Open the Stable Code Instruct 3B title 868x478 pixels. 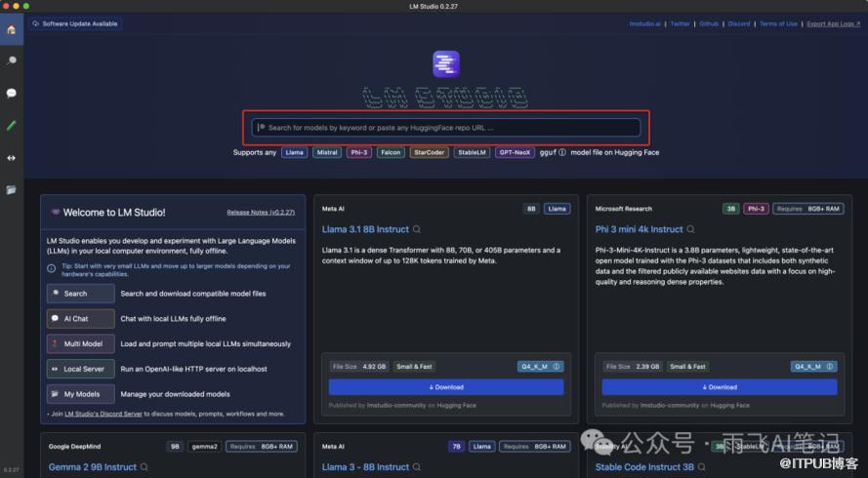pos(644,467)
